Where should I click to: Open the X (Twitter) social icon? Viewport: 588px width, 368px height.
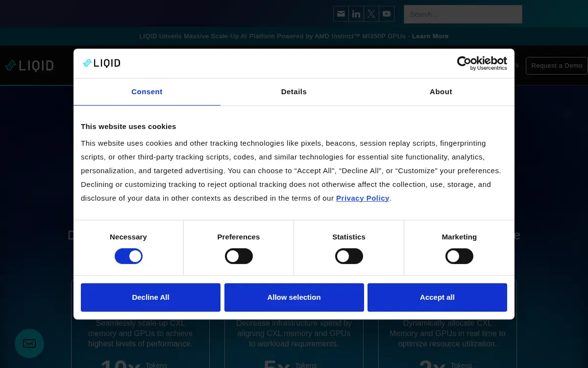[371, 14]
